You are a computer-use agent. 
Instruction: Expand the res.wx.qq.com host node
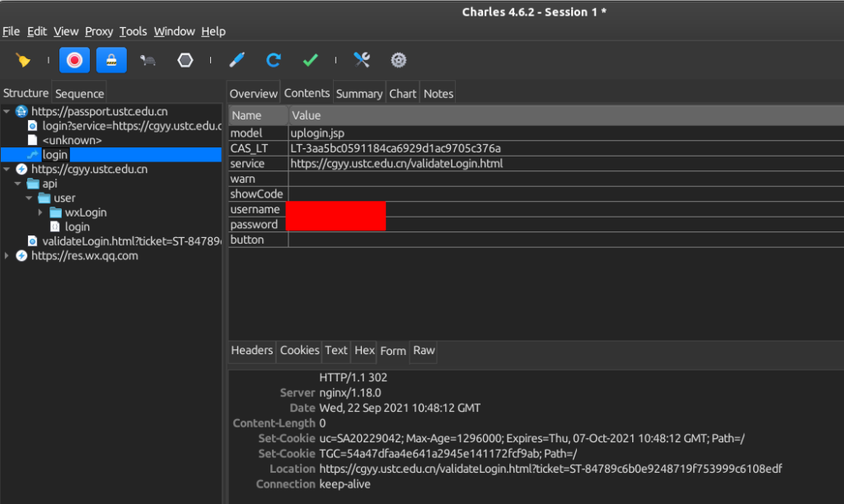pos(7,256)
